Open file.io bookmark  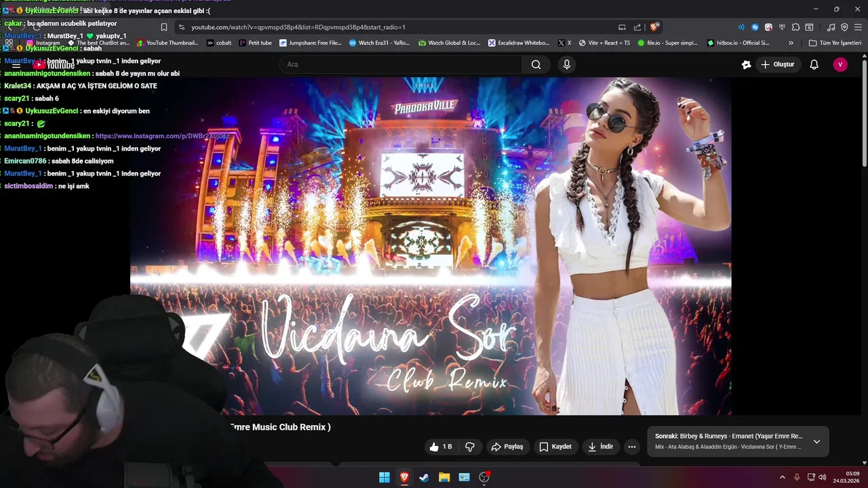point(667,43)
